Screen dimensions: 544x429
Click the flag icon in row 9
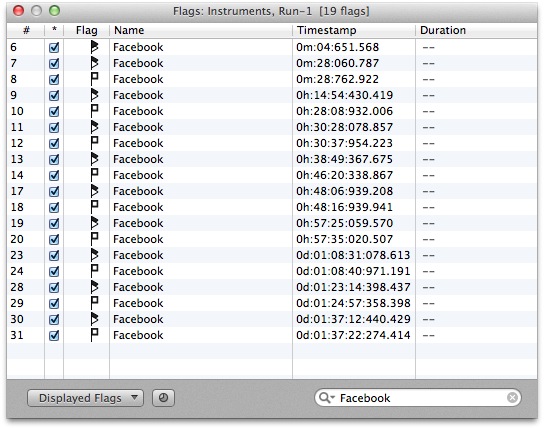pyautogui.click(x=94, y=95)
